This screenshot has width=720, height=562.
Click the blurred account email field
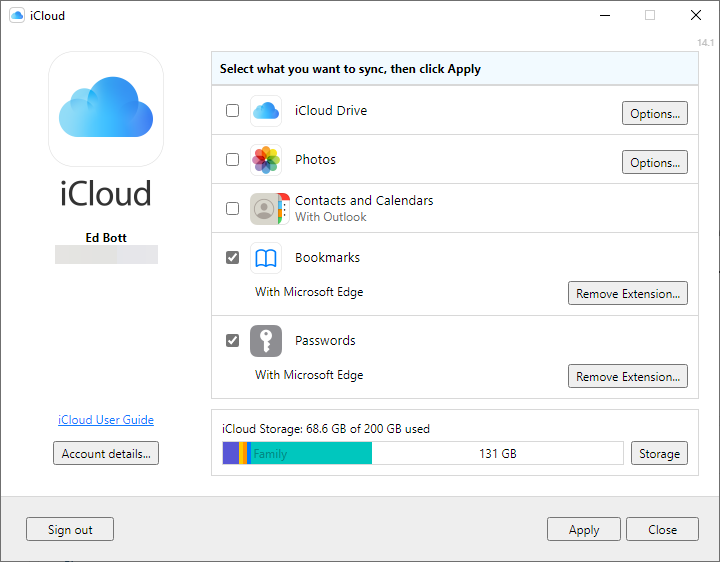click(x=107, y=254)
